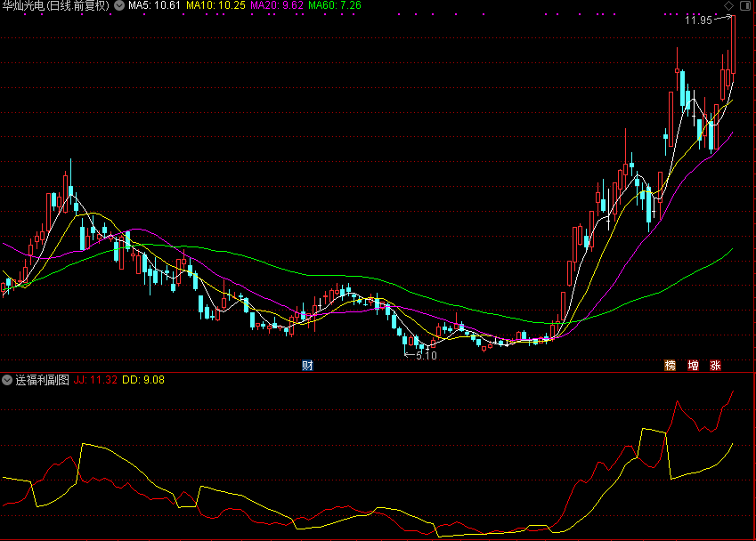Select the MA60: 7.26 moving average label

(x=335, y=5)
